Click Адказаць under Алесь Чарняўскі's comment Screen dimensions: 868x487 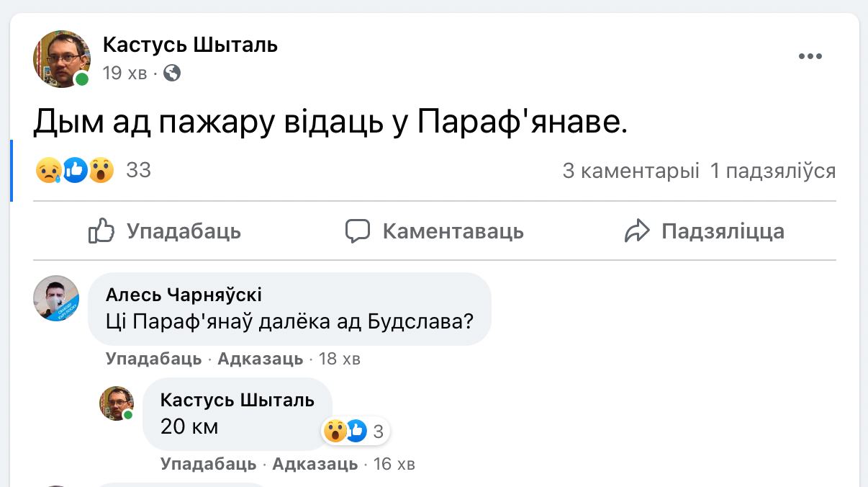pos(260,359)
